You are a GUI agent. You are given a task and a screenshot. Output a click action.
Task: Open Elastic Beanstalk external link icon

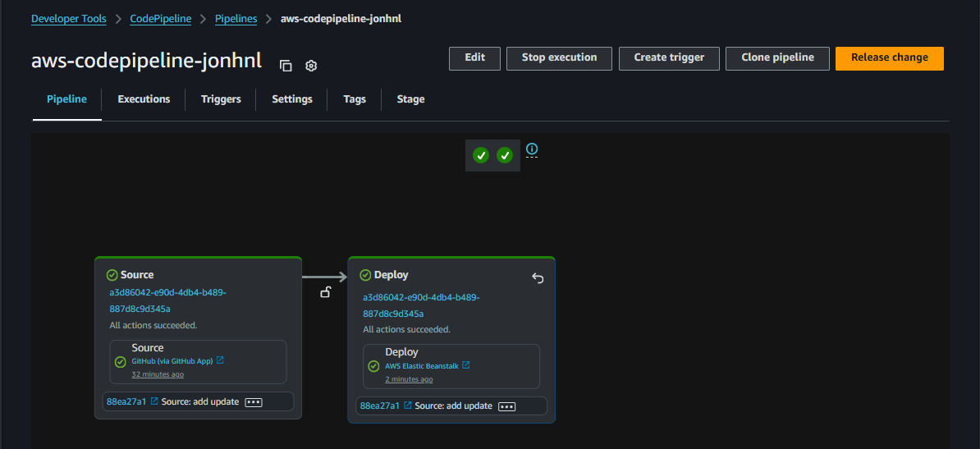point(465,365)
